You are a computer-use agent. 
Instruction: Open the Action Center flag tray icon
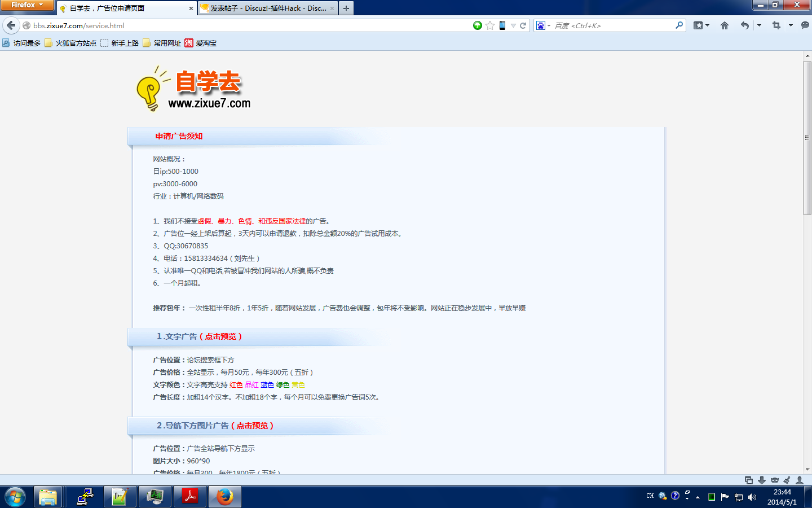tap(725, 497)
